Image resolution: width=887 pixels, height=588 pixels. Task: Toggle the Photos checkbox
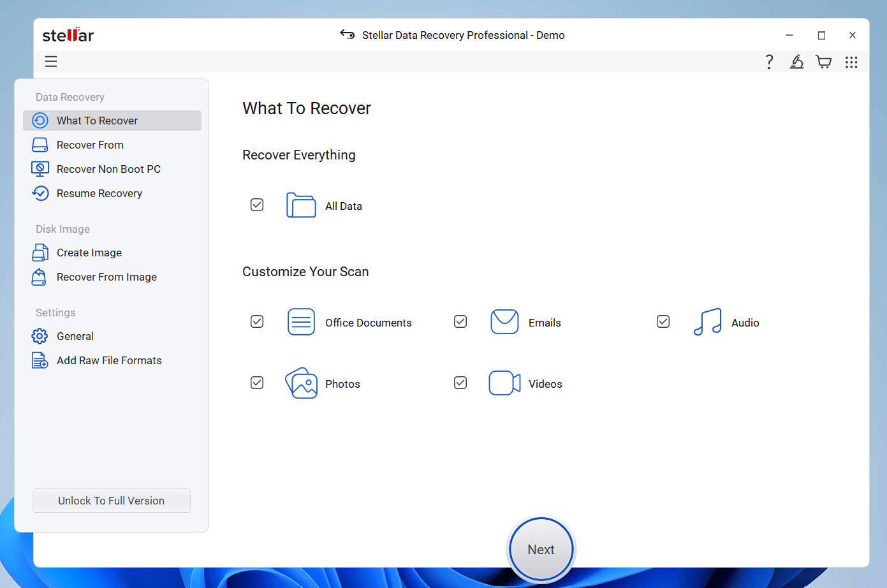click(x=257, y=383)
